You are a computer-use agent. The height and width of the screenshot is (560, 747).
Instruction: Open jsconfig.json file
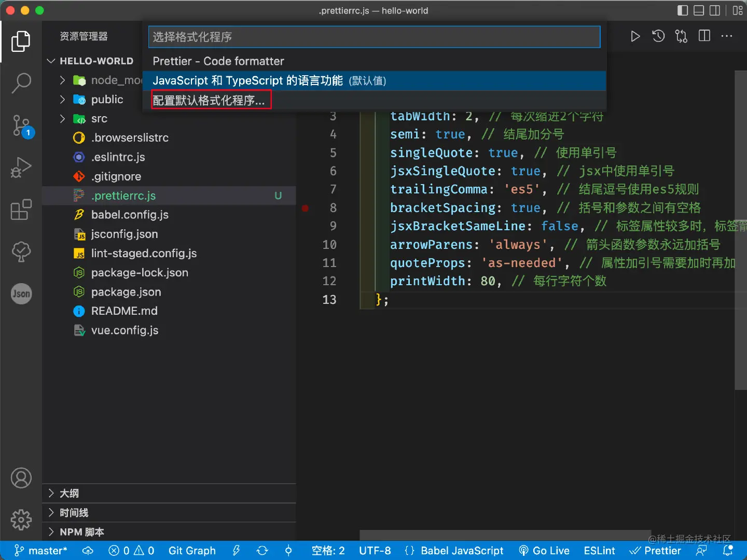click(x=169, y=234)
